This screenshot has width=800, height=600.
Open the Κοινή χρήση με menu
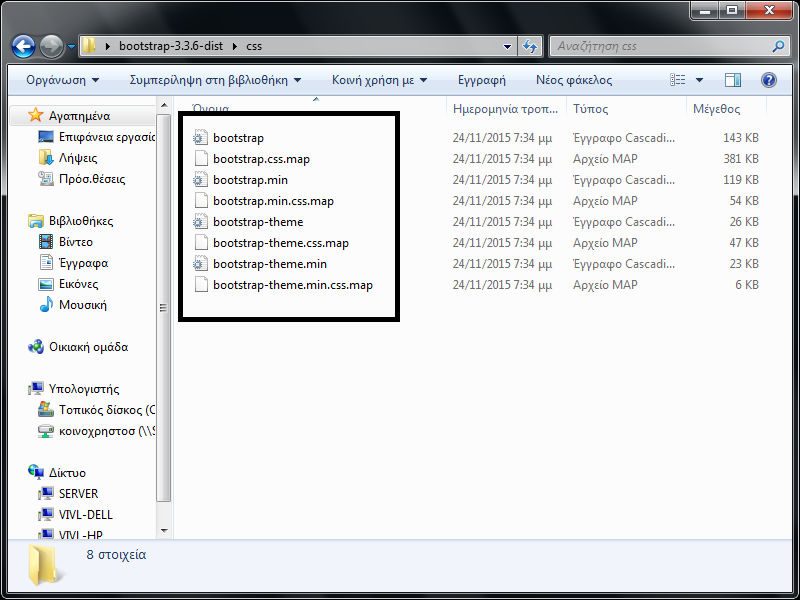tap(379, 80)
